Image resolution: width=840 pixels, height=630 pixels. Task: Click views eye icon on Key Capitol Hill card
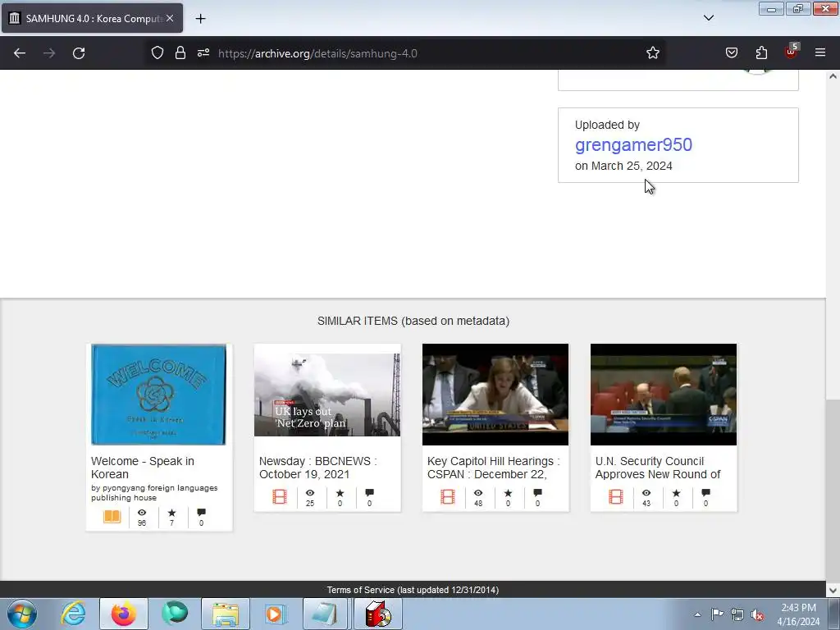[x=478, y=493]
